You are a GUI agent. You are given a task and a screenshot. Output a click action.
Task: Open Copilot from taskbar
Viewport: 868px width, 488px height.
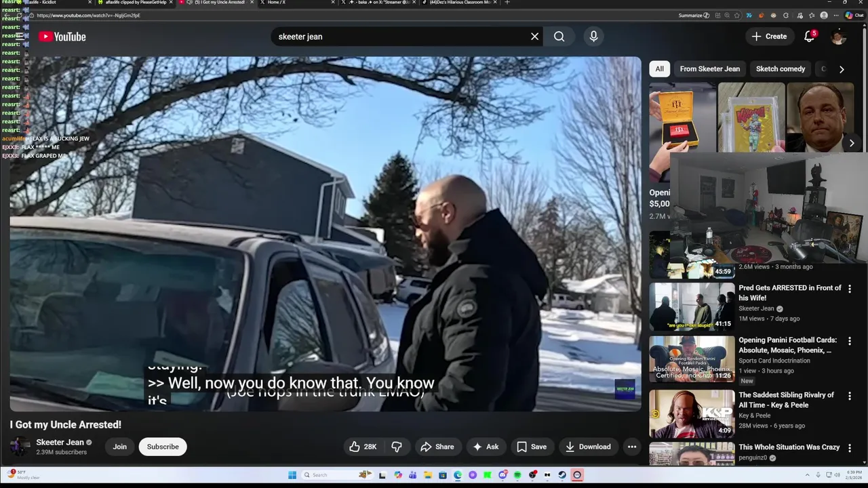[x=398, y=475]
